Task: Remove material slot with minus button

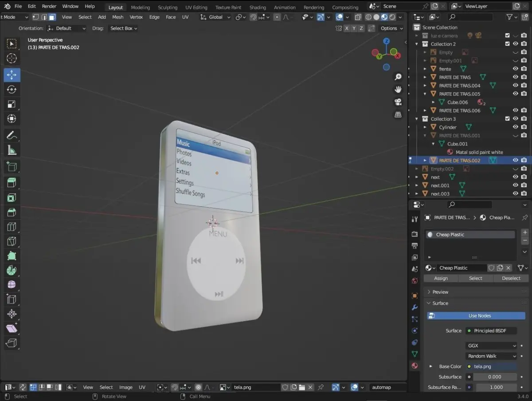Action: [x=525, y=240]
